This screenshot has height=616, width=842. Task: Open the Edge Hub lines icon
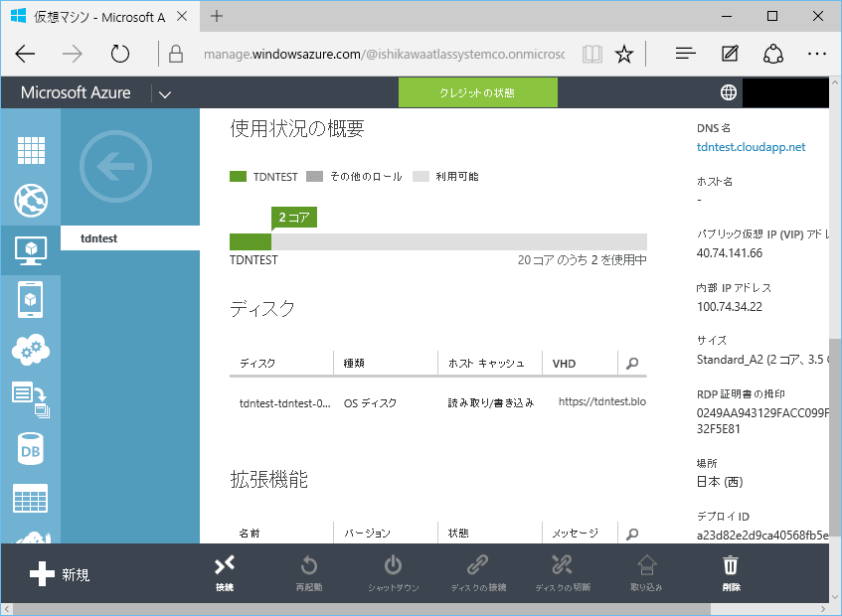[x=685, y=53]
